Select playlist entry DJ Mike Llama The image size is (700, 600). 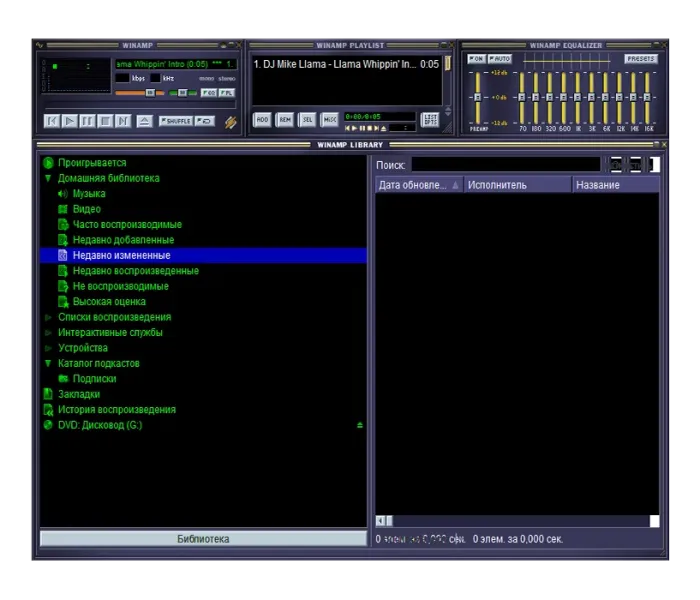[346, 64]
